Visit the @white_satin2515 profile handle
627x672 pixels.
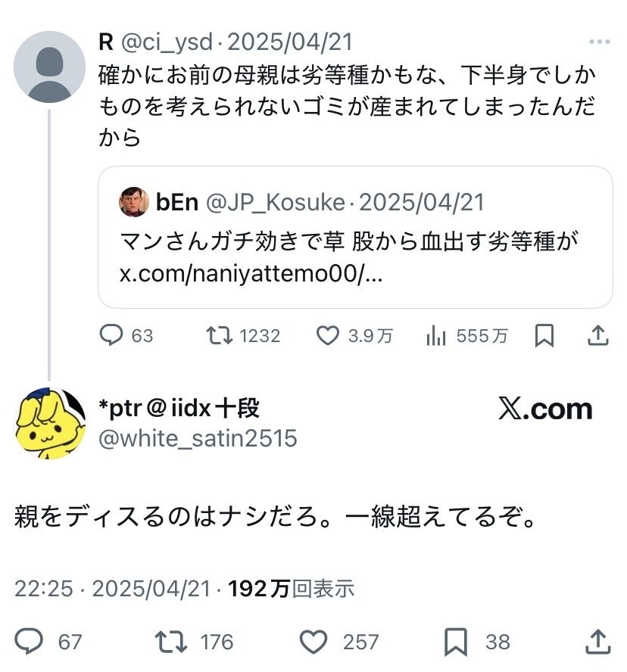[x=198, y=438]
